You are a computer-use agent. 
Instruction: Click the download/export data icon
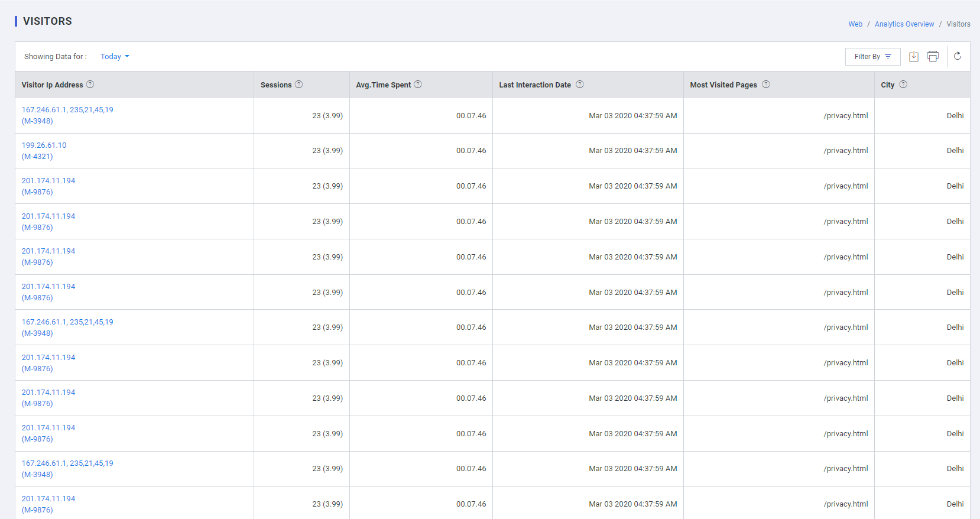click(x=914, y=56)
